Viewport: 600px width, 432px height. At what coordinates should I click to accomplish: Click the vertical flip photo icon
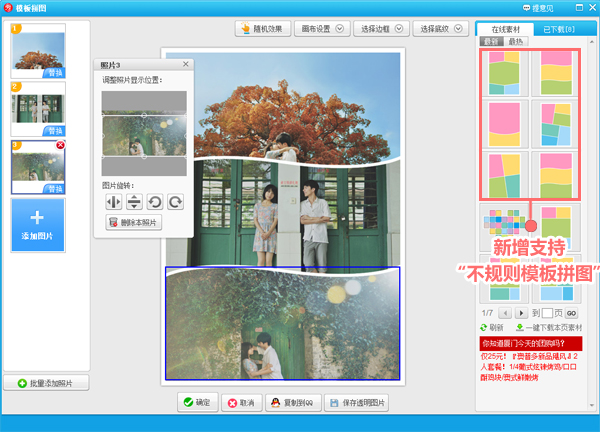[134, 202]
